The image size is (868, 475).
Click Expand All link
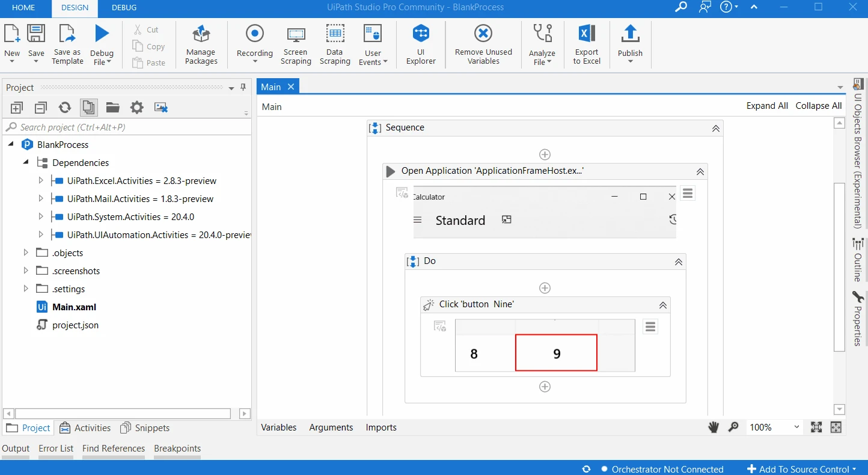click(767, 105)
